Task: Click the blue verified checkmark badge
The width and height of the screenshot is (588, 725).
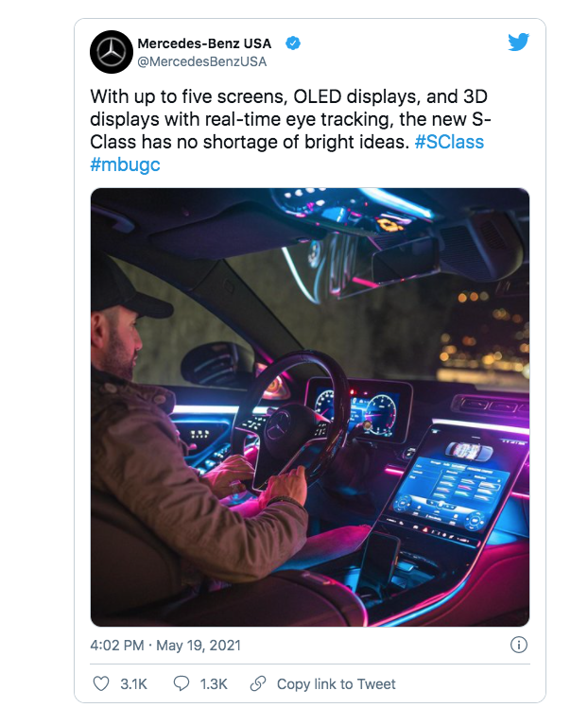Action: [293, 43]
